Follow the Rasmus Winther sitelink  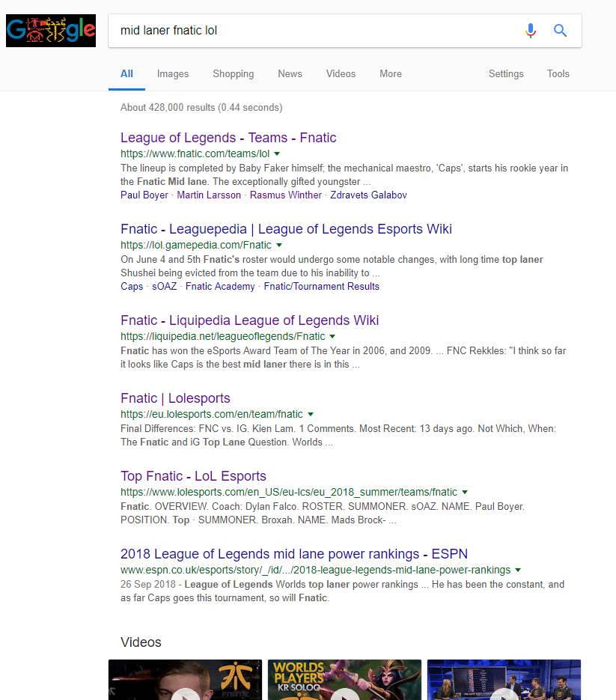pyautogui.click(x=285, y=195)
